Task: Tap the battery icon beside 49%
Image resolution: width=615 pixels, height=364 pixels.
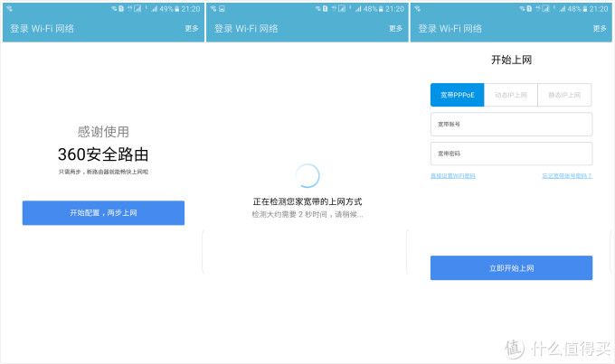Action: point(177,9)
